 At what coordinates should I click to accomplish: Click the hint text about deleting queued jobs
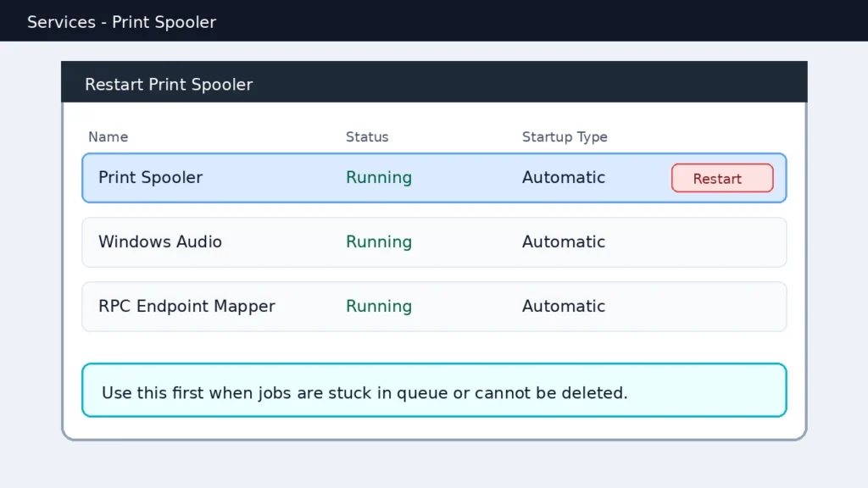click(364, 392)
